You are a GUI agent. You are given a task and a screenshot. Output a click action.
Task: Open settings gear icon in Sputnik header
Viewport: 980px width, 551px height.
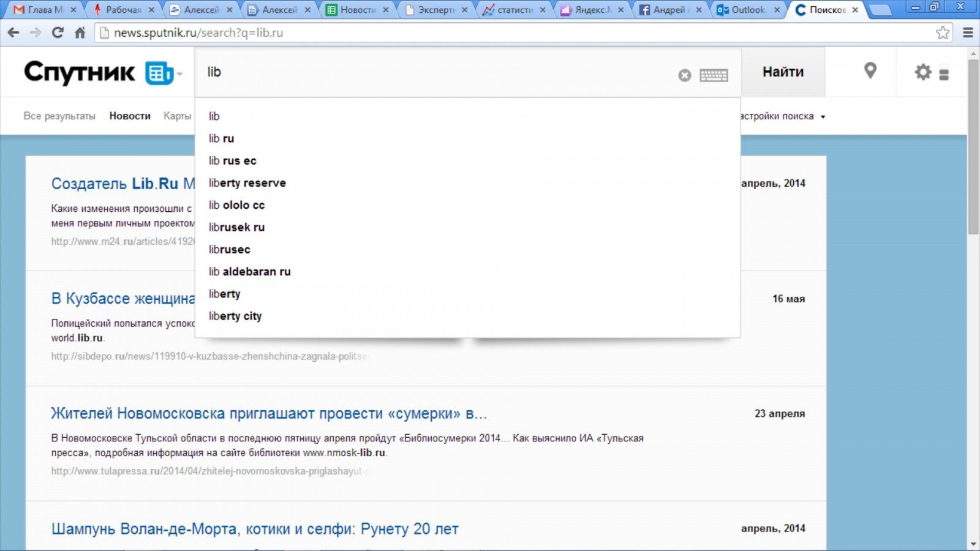923,72
